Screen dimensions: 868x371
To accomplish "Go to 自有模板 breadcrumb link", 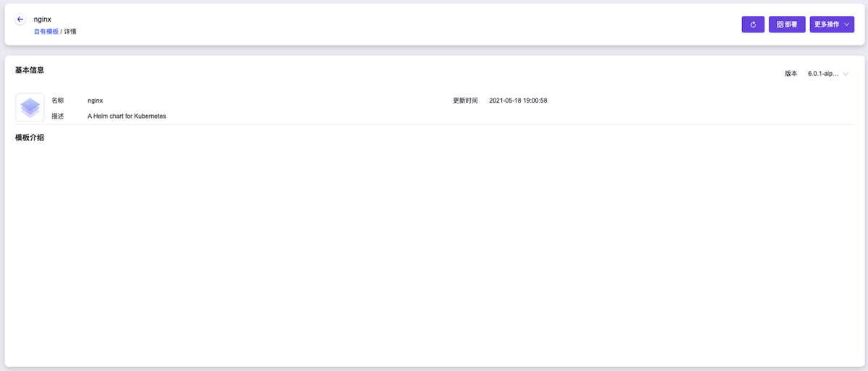I will (46, 32).
